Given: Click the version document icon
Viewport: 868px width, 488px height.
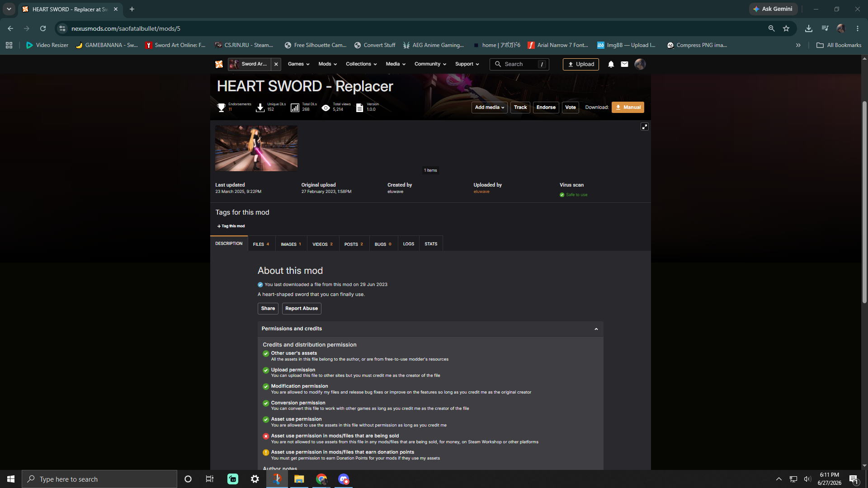Looking at the screenshot, I should [x=359, y=108].
